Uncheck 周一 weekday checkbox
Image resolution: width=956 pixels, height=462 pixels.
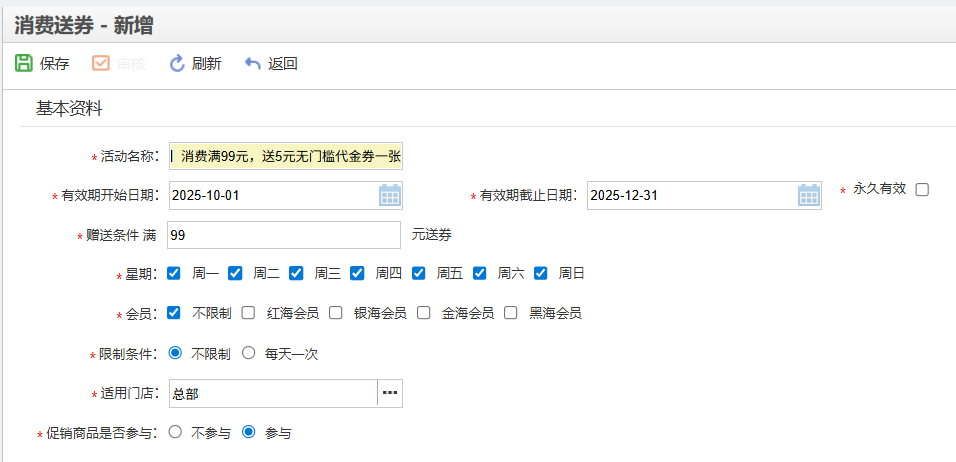[174, 272]
